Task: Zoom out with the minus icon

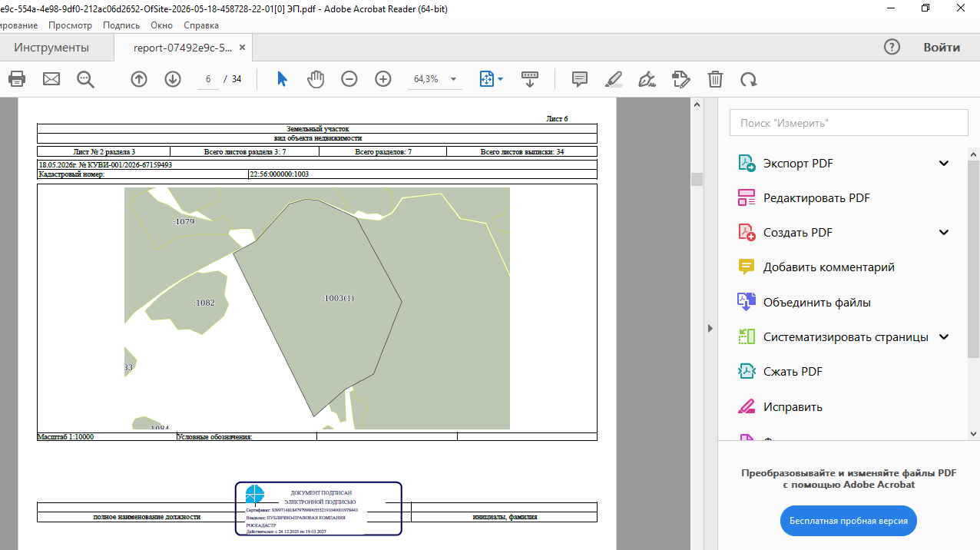Action: pos(349,79)
